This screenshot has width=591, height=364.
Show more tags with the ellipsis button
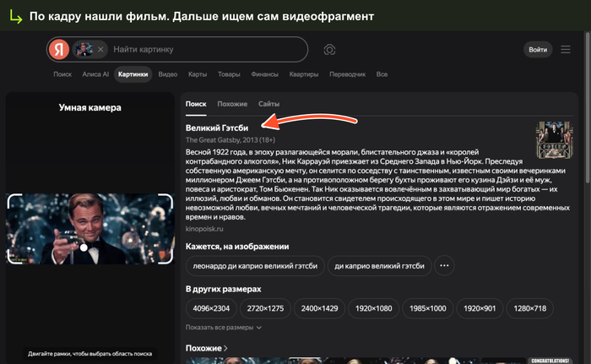(444, 266)
